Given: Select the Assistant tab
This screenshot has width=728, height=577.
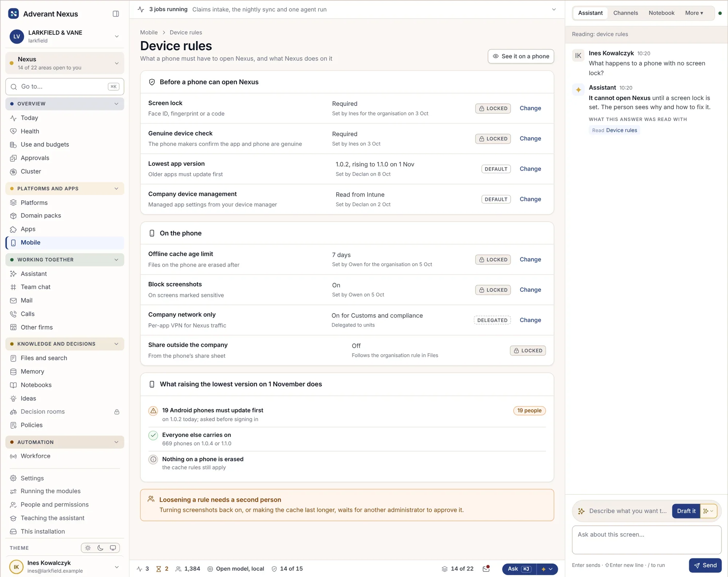Looking at the screenshot, I should tap(590, 13).
